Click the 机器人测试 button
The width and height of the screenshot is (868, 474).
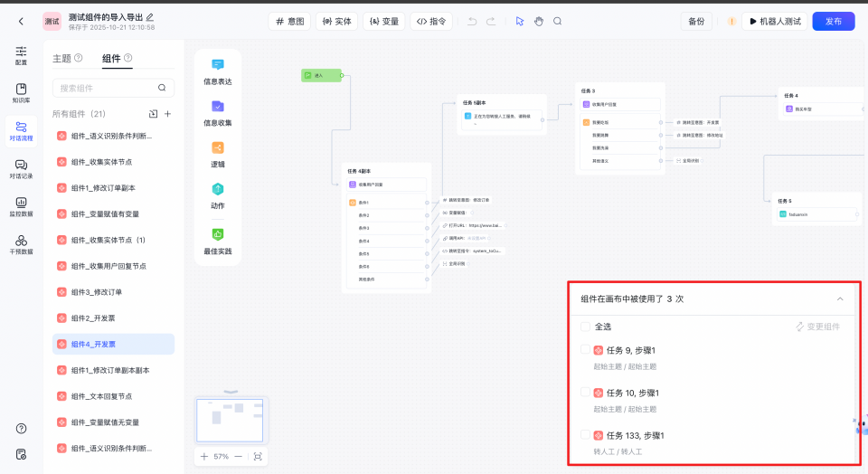[775, 21]
